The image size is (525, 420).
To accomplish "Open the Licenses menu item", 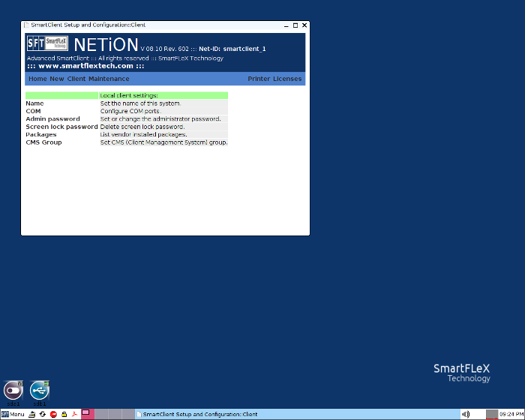I will 287,79.
